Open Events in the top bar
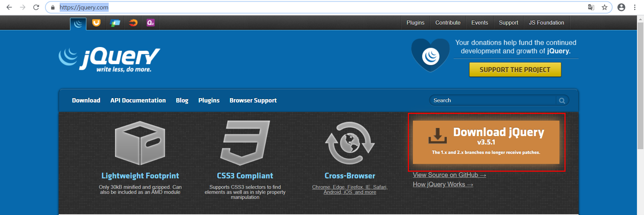This screenshot has width=644, height=215. pos(480,23)
